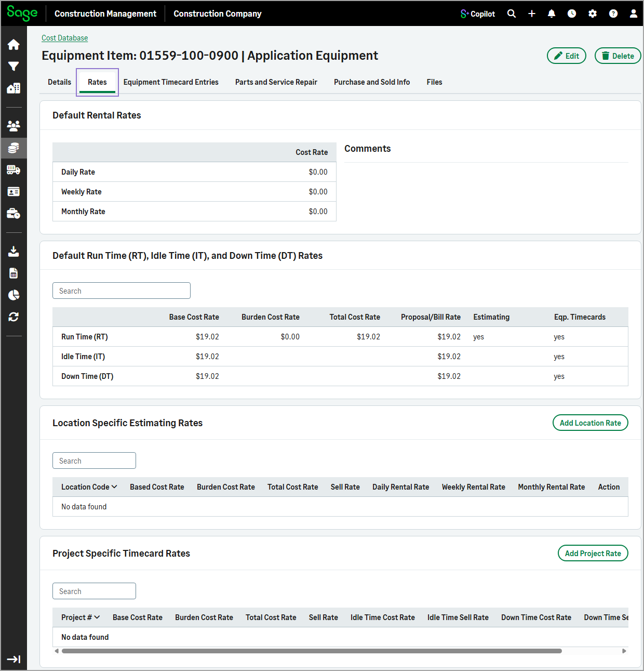Open the search magnifier icon

click(512, 14)
